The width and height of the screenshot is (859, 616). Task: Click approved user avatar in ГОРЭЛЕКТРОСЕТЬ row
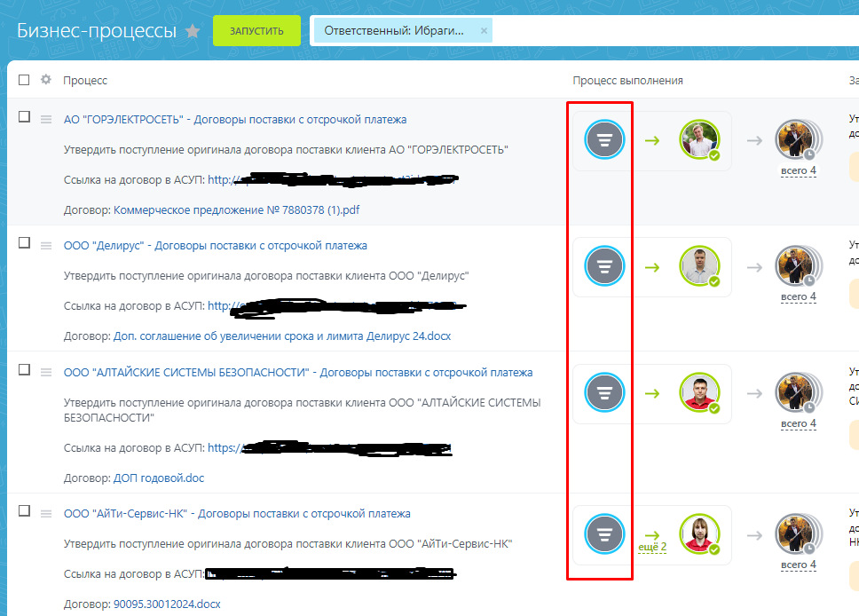pos(699,139)
